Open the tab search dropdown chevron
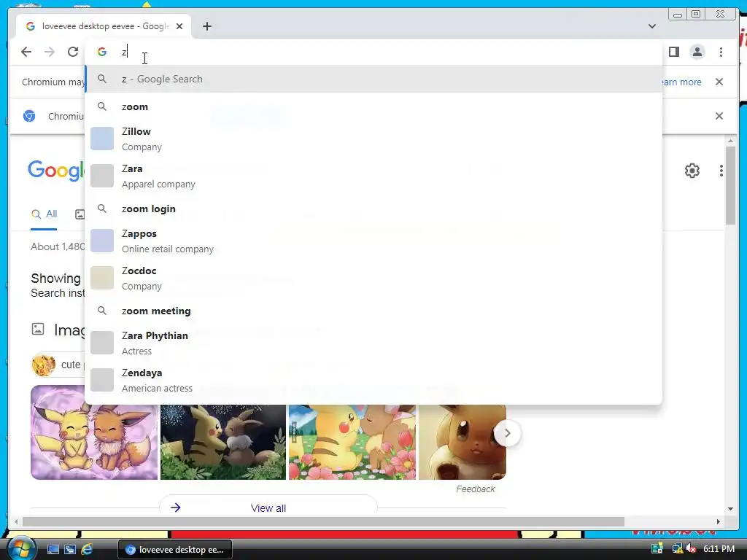Viewport: 747px width, 560px height. 651,26
